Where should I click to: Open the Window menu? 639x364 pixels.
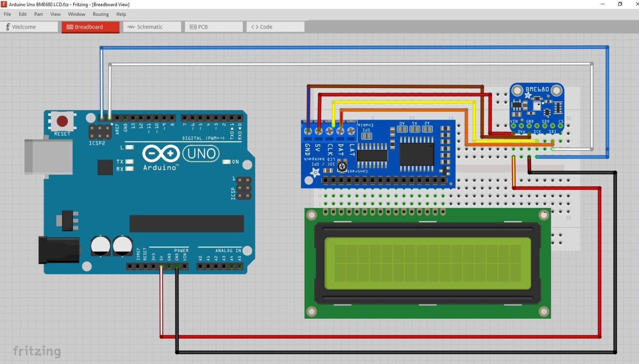click(77, 14)
